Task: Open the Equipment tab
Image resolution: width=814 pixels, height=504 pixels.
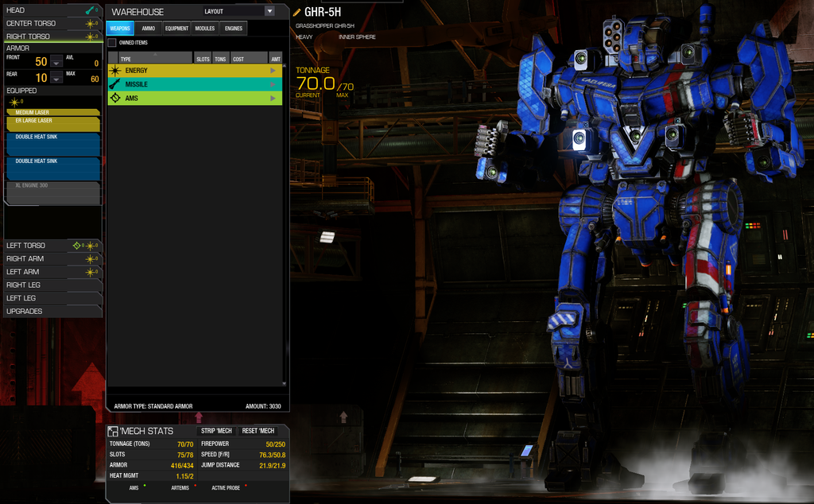Action: tap(176, 28)
